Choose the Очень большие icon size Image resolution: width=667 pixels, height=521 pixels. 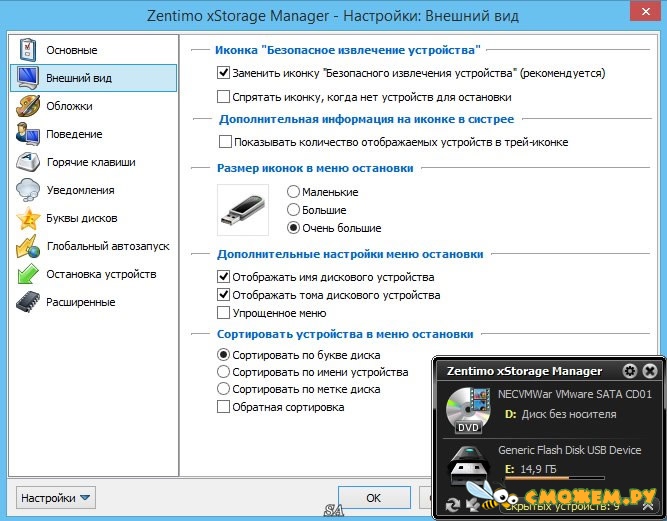(293, 228)
